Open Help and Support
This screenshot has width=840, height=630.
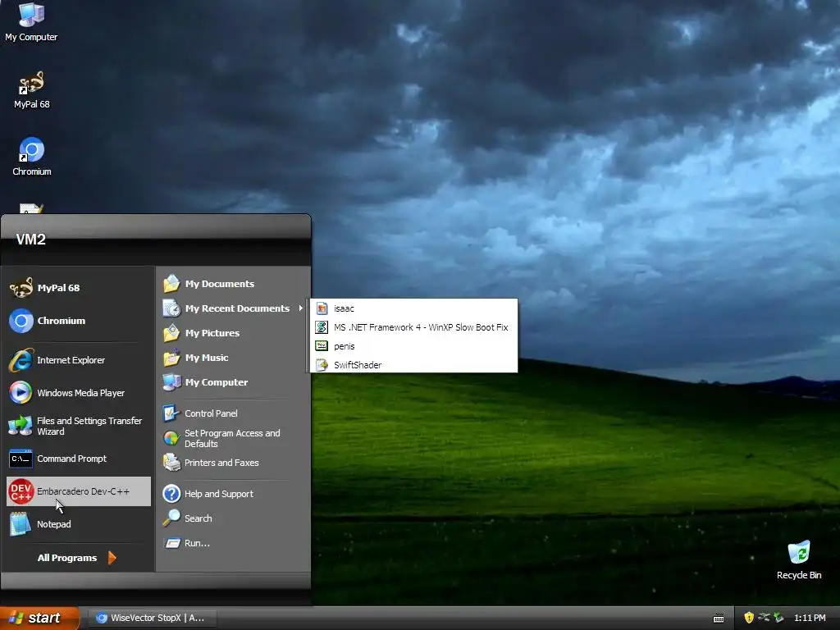[x=234, y=493]
